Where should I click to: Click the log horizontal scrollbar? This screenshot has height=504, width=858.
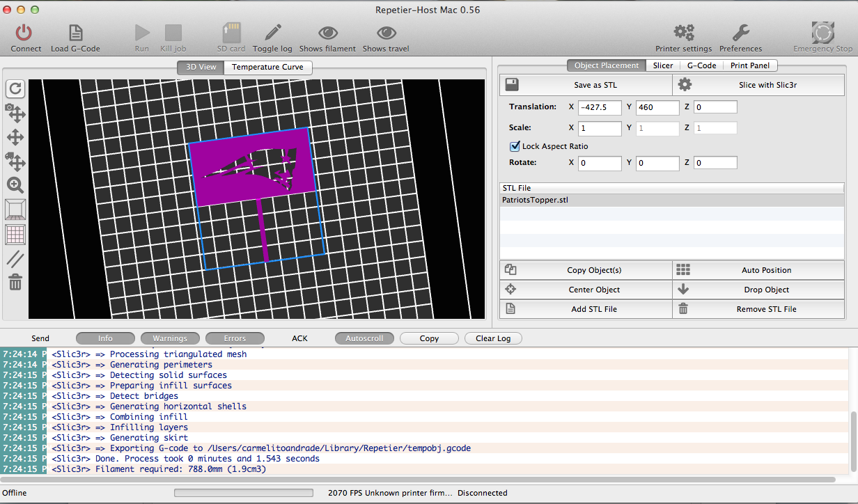point(418,480)
